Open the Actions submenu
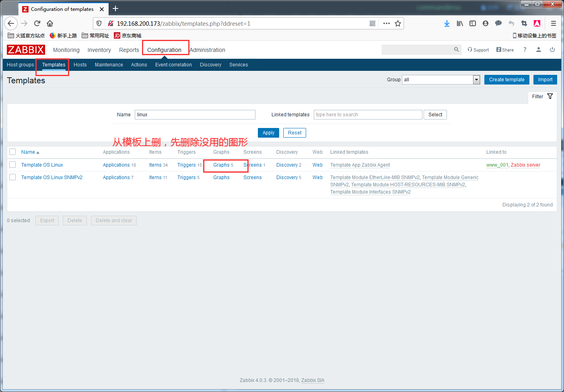The height and width of the screenshot is (392, 564). click(139, 65)
